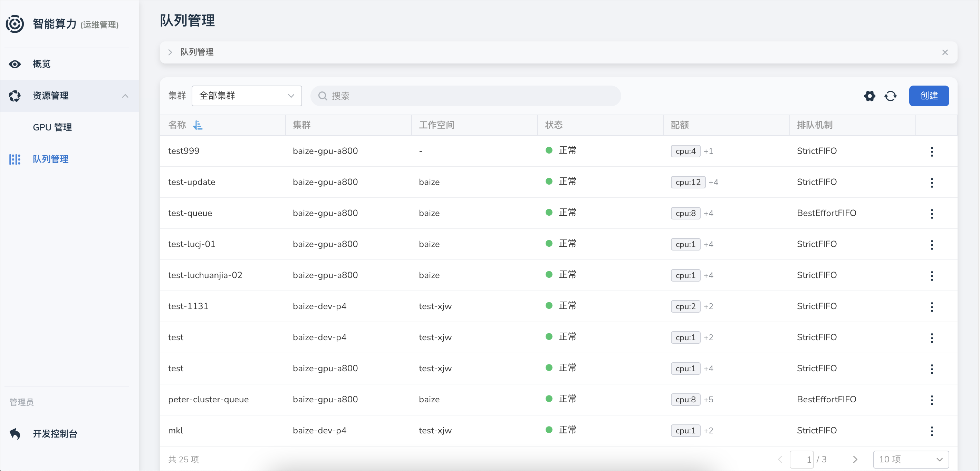This screenshot has height=471, width=980.
Task: Click the 排队机制 column header
Action: click(815, 125)
